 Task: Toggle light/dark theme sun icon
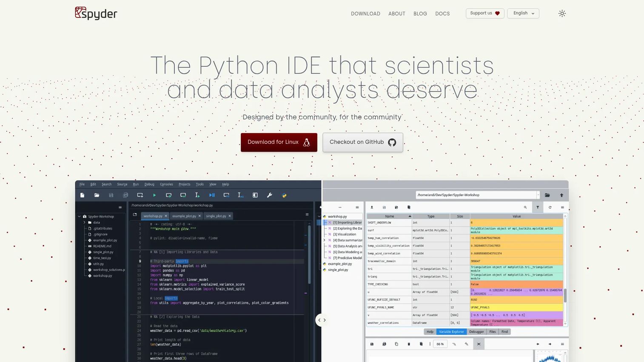562,14
